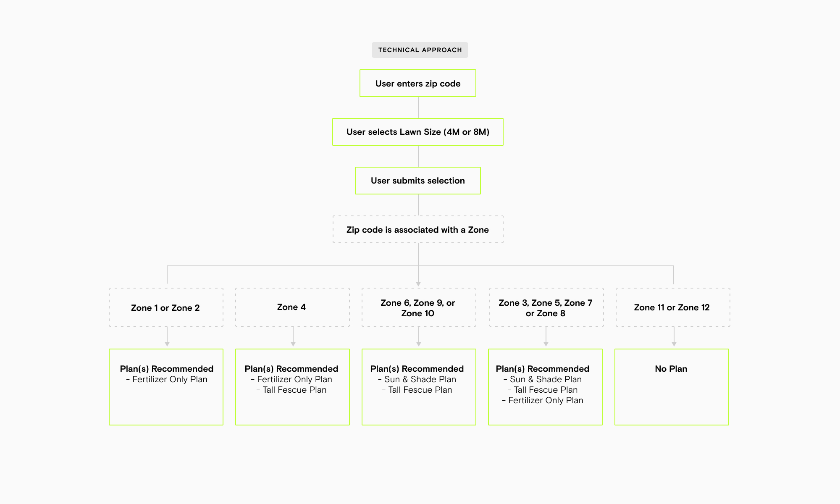Select the Zone 6, Zone 9, or Zone 10 box
This screenshot has width=840, height=504.
click(418, 308)
